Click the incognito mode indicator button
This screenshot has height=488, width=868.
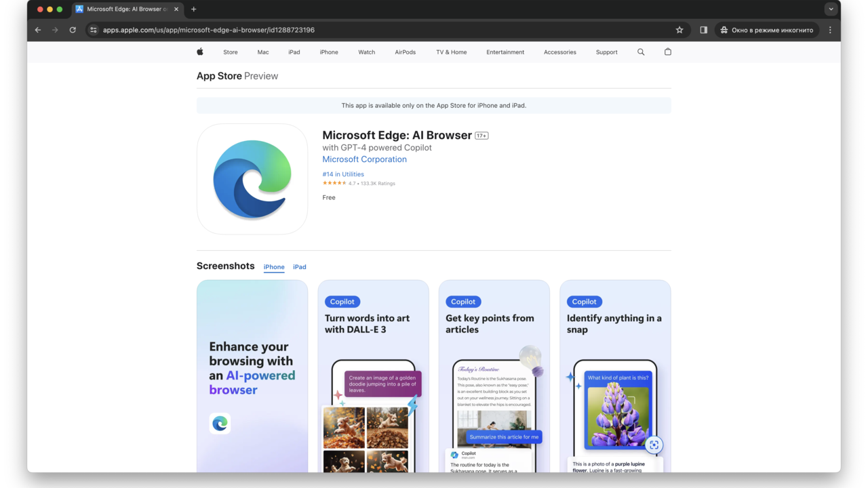(x=767, y=30)
